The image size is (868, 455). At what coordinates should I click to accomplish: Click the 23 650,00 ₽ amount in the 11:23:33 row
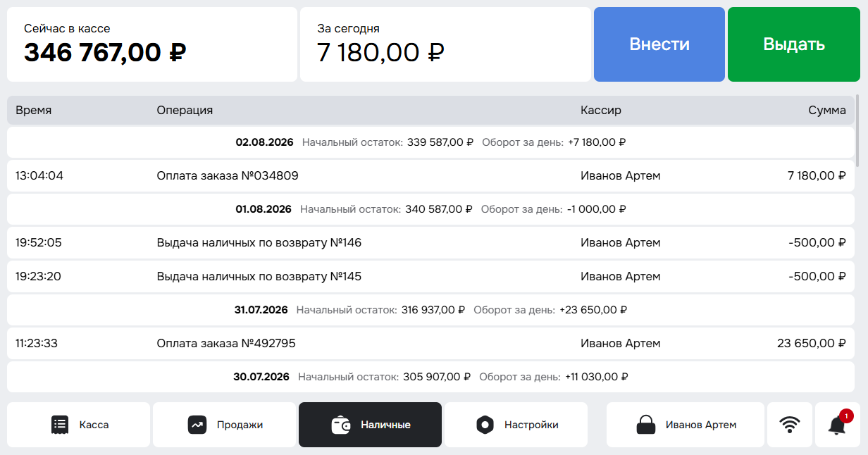(x=812, y=344)
